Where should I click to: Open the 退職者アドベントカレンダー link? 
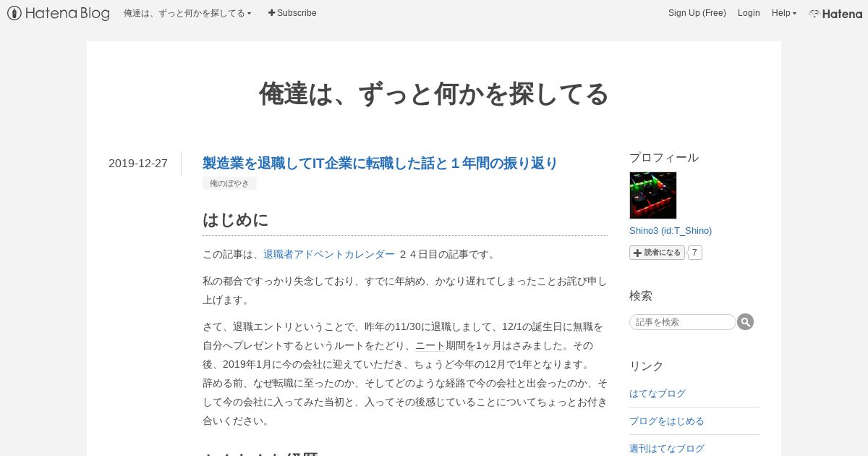(329, 254)
